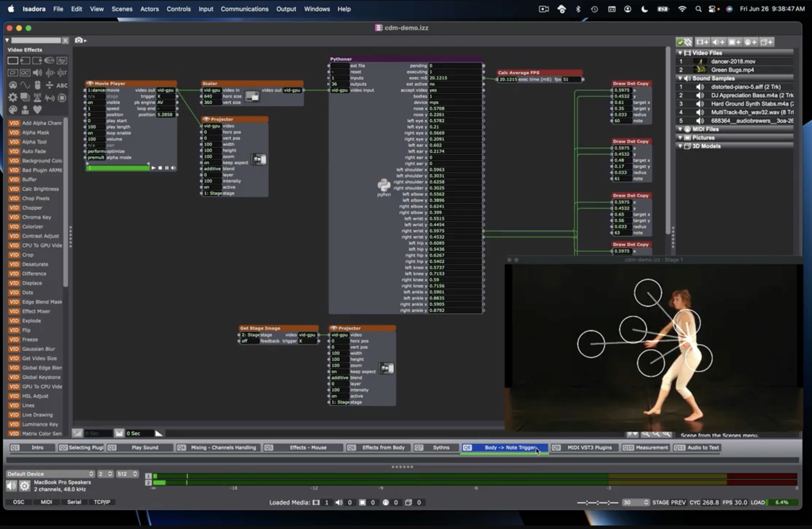This screenshot has height=529, width=812.
Task: Click the MIDI status button
Action: [46, 502]
